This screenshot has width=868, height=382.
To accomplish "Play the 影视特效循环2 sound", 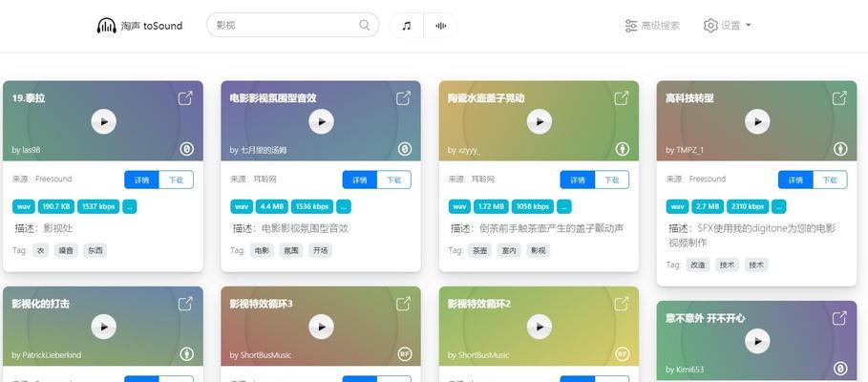I will (x=540, y=327).
